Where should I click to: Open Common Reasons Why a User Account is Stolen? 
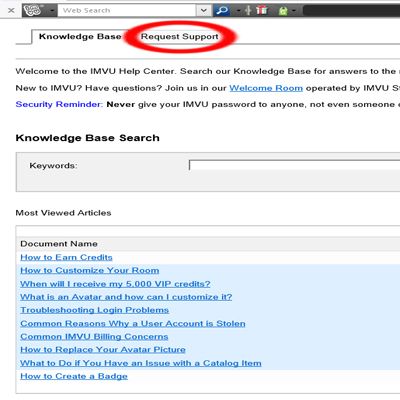133,323
